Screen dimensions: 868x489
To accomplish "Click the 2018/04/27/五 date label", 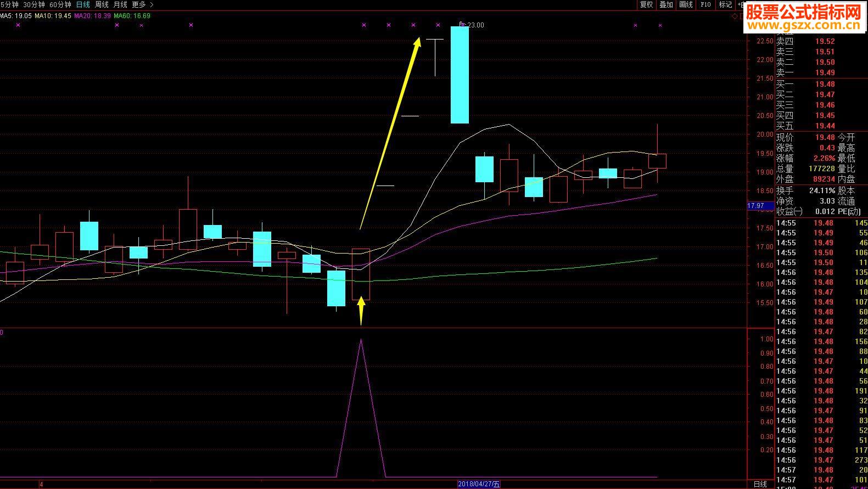I will (479, 484).
